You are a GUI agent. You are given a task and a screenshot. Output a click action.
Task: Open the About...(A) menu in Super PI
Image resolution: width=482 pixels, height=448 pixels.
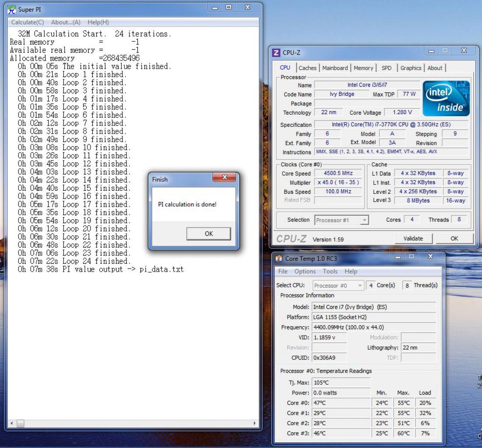pos(66,22)
